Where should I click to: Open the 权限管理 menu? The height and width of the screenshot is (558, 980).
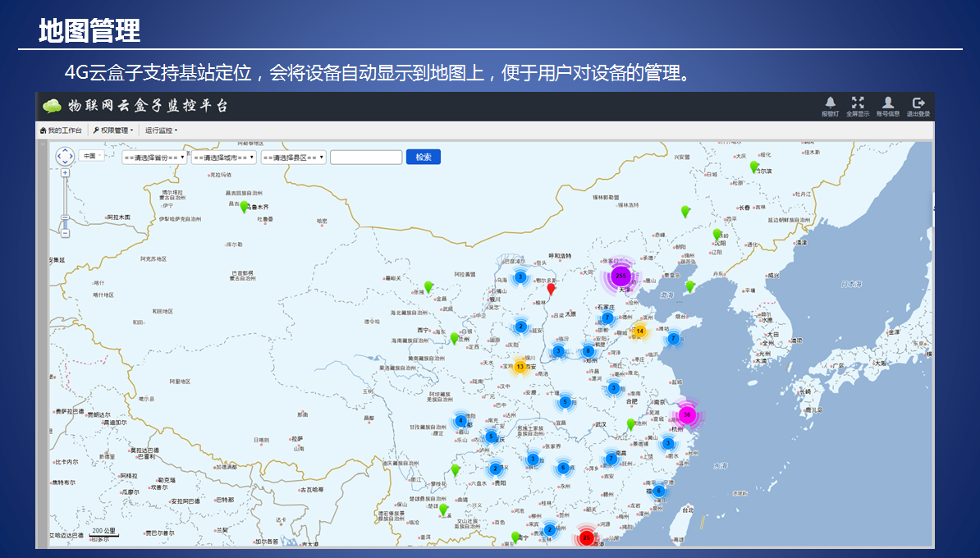point(112,130)
